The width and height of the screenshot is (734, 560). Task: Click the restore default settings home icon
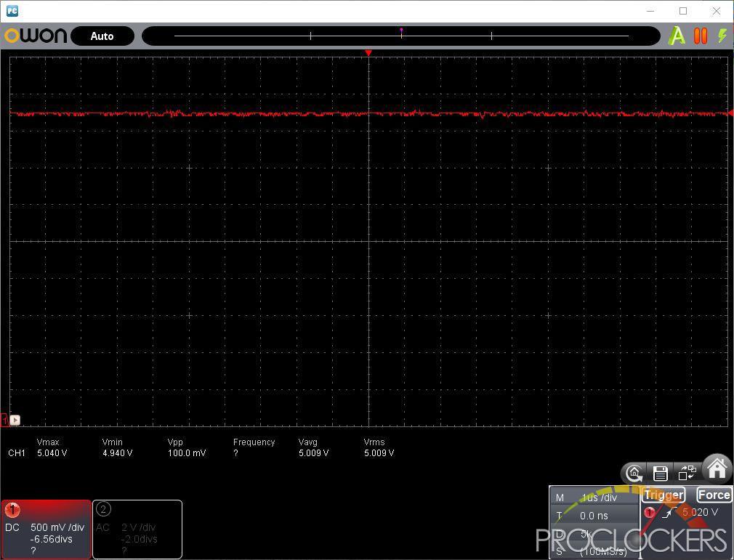coord(634,474)
